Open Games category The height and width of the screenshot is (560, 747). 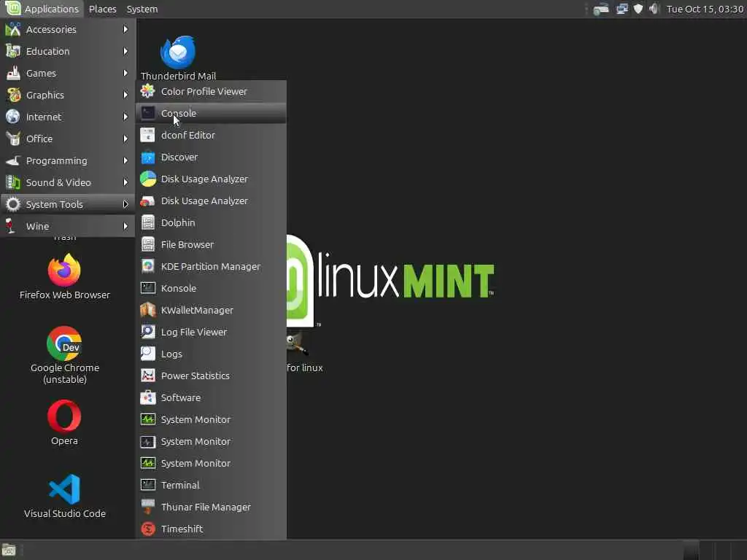[x=68, y=74]
